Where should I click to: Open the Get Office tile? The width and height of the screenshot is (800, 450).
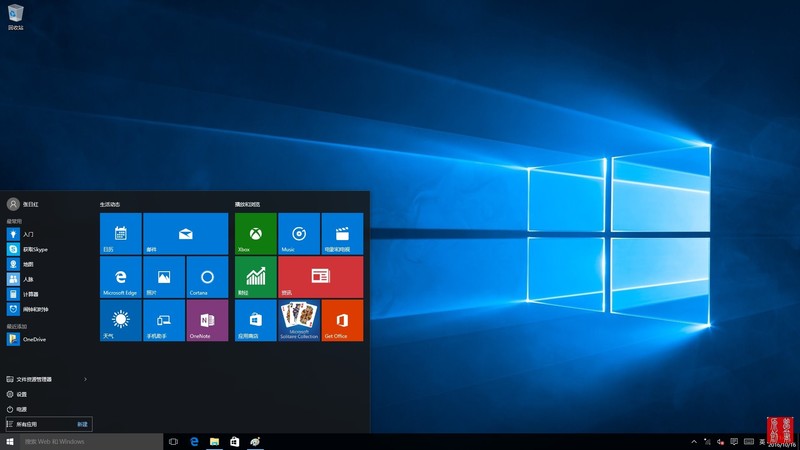point(342,320)
